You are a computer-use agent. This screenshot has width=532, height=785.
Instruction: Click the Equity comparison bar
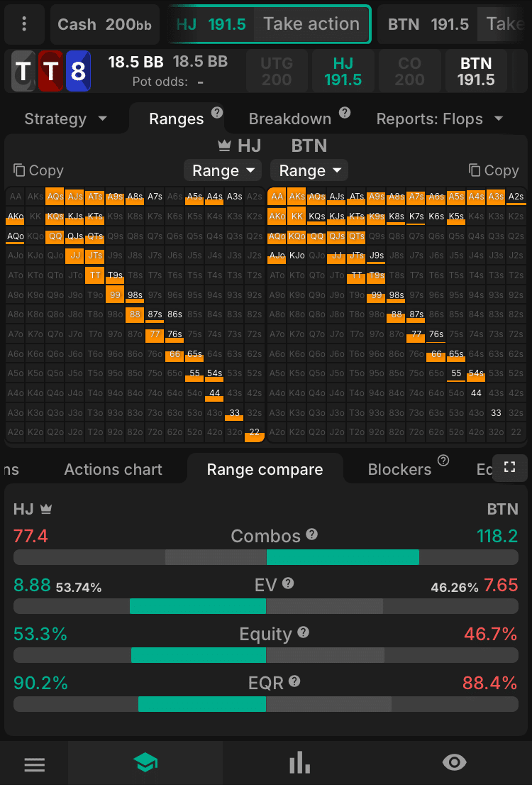point(266,655)
